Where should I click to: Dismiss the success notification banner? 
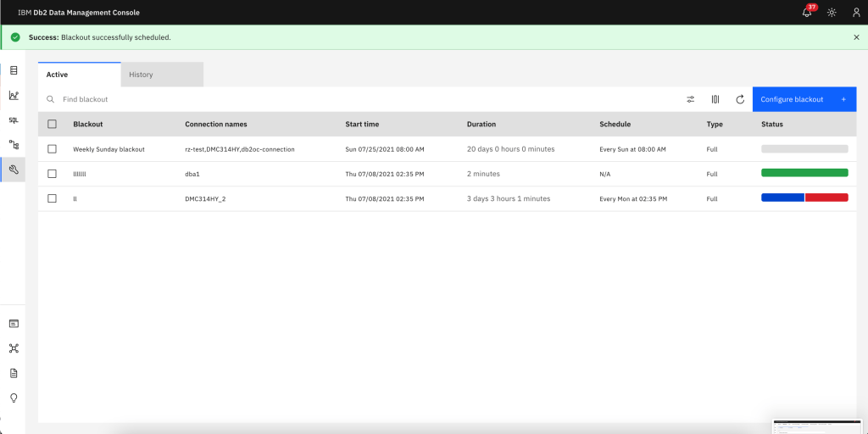[855, 37]
